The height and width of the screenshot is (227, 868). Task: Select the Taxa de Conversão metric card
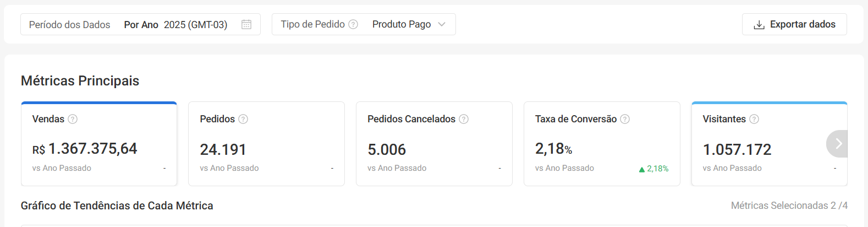602,144
